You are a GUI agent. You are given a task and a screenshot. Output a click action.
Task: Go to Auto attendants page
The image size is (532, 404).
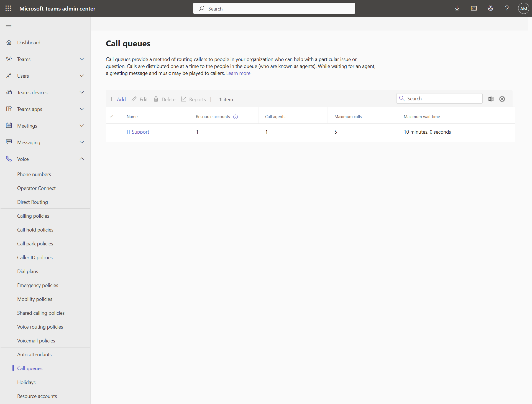coord(34,354)
